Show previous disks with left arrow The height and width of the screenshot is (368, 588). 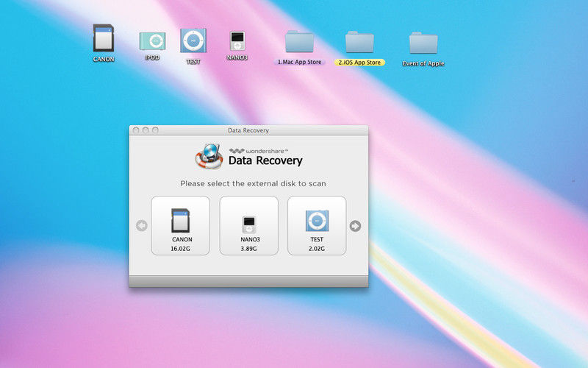(142, 226)
